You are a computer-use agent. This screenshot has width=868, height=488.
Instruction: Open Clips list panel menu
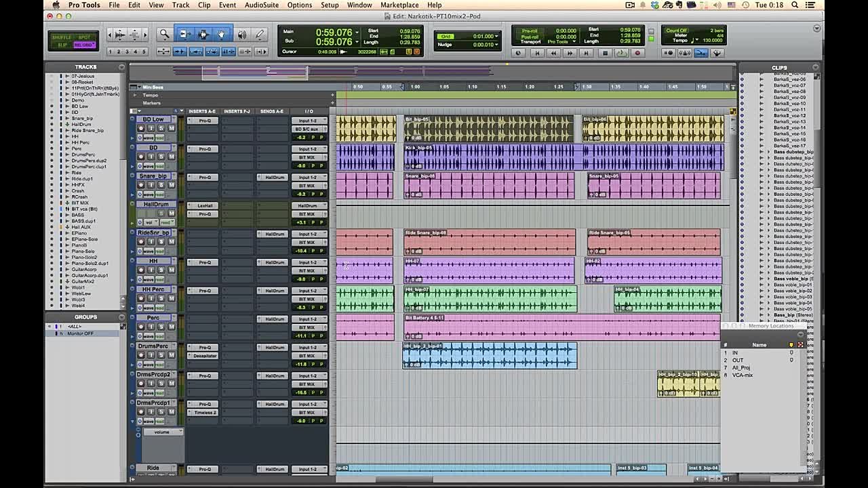[x=816, y=67]
